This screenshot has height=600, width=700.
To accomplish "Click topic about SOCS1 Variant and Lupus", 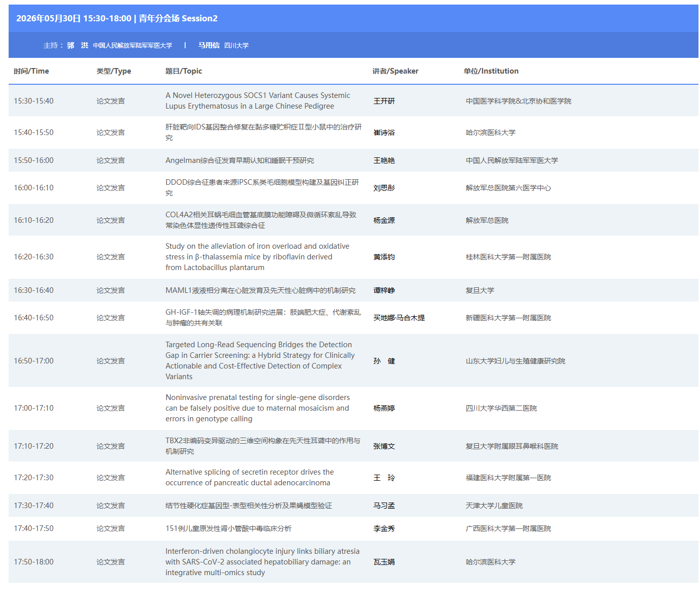I will tap(258, 101).
